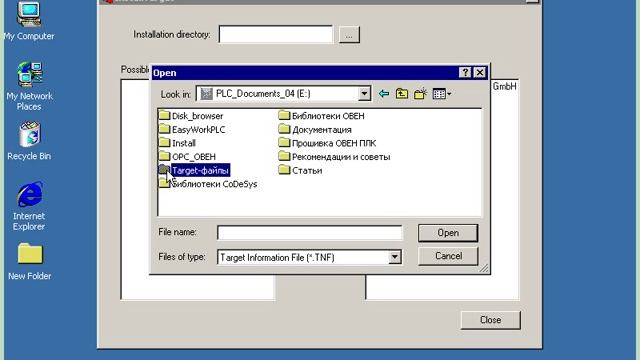This screenshot has width=640, height=360.
Task: Create a new folder in Open dialog
Action: (x=420, y=94)
